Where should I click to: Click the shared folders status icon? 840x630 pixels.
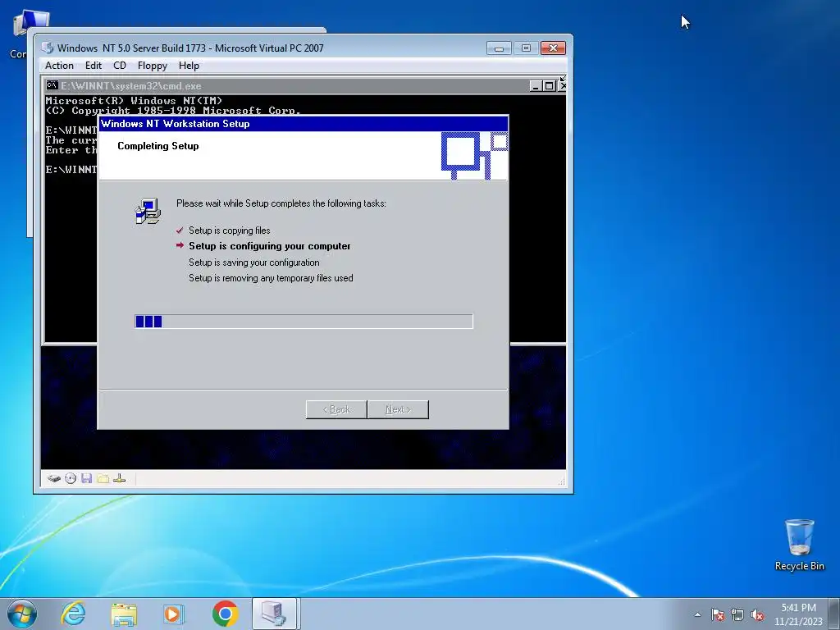[x=103, y=478]
